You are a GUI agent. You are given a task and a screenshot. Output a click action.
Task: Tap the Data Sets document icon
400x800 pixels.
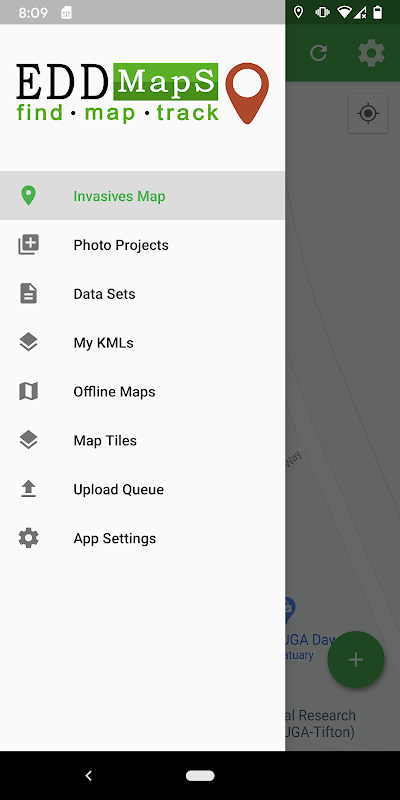click(x=29, y=294)
